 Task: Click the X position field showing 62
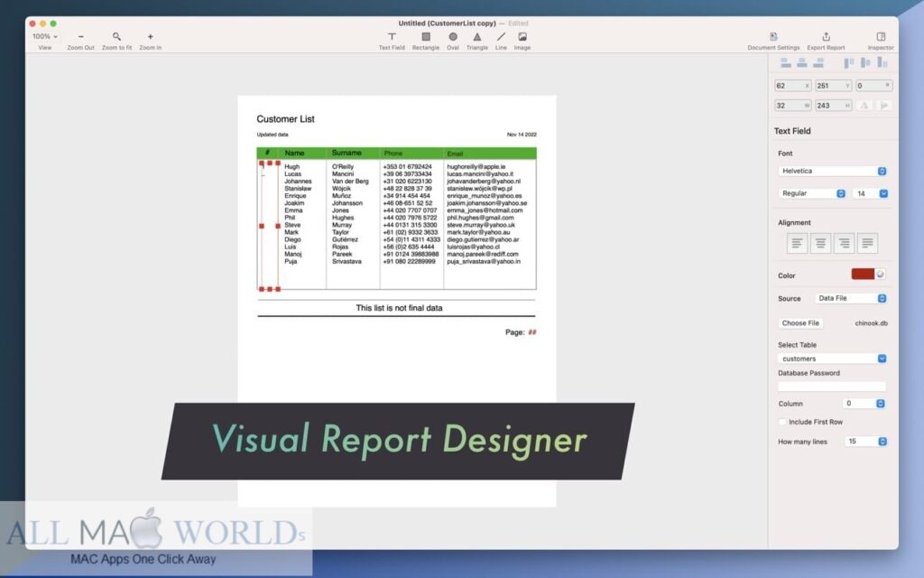(792, 86)
